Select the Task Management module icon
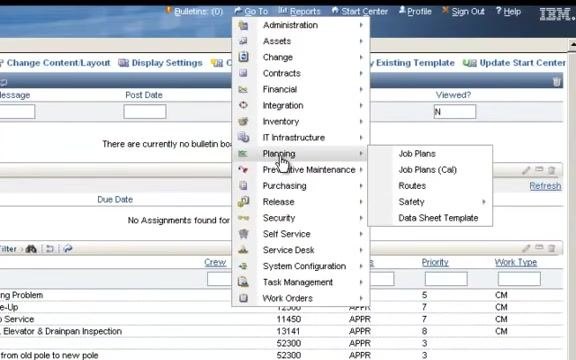The image size is (576, 360). 243,282
